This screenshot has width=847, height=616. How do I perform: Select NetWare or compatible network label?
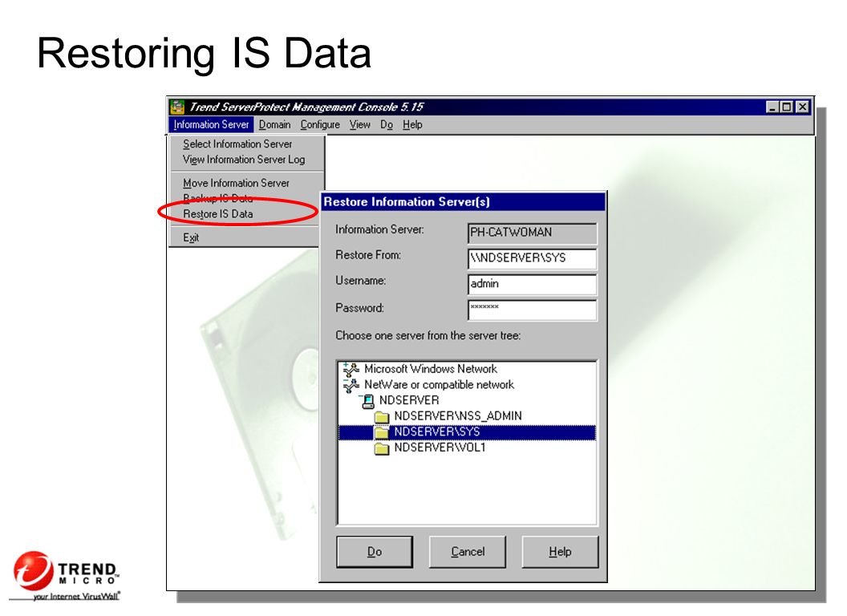click(440, 385)
